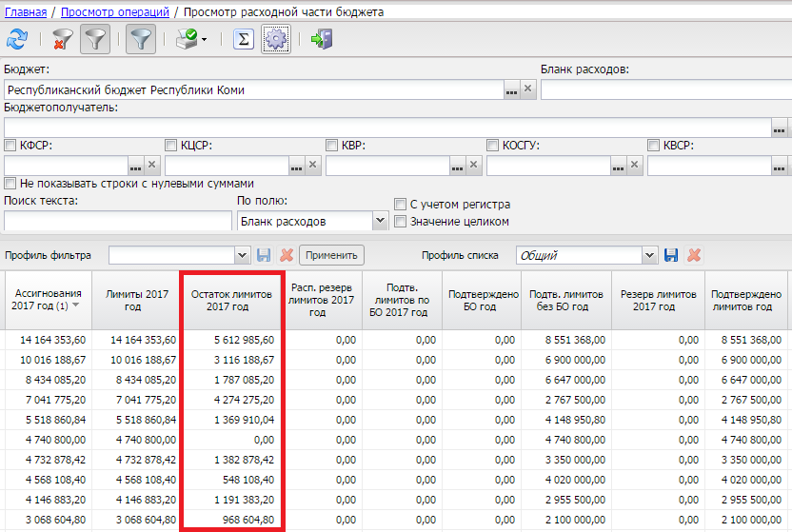Expand the Профиль списка 'Общий' dropdown
Viewport: 792px width, 532px height.
tap(649, 255)
